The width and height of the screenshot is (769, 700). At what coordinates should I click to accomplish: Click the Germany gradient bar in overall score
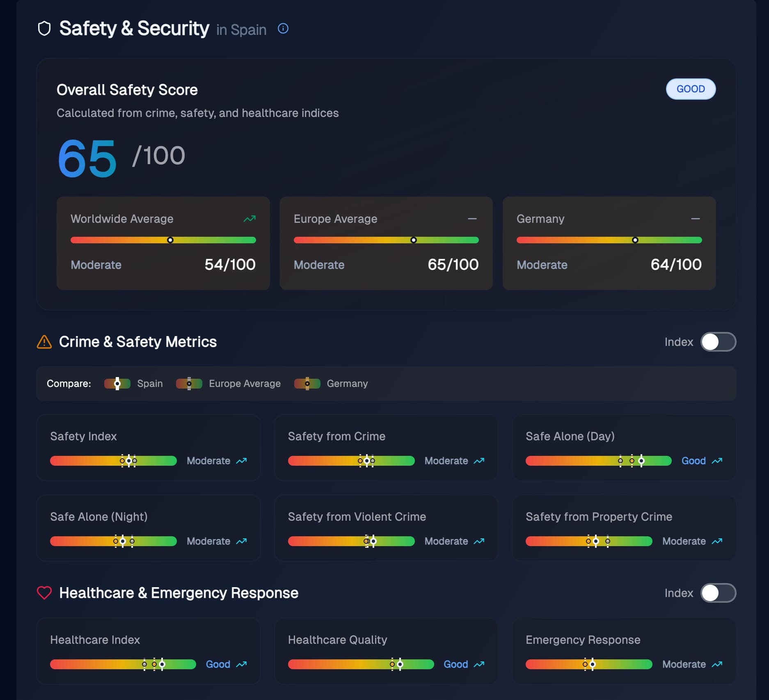(609, 240)
